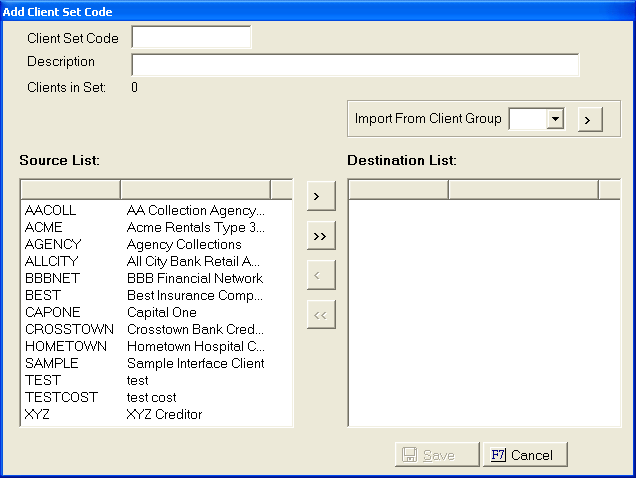Click into the Description text field

pyautogui.click(x=355, y=65)
